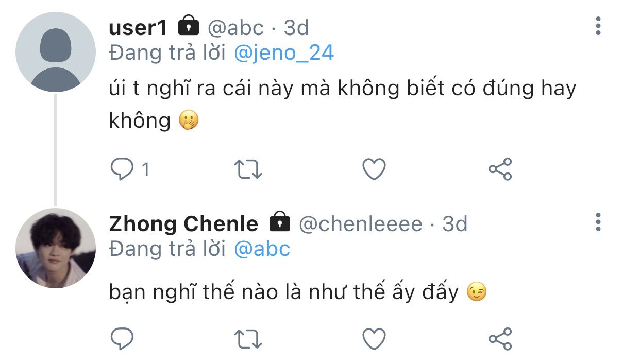
Task: Click the 3d timestamp on user1's tweet
Action: (296, 28)
